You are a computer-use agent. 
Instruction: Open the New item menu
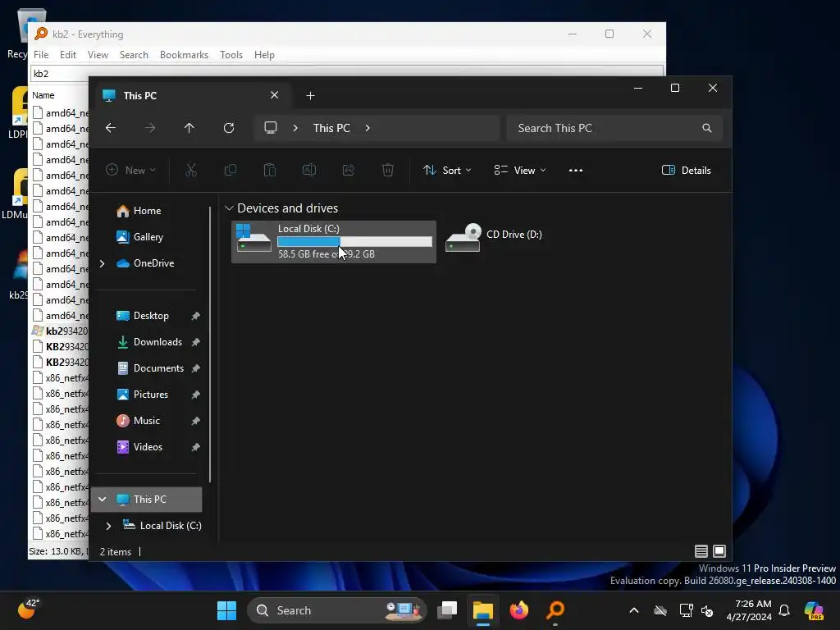[130, 171]
